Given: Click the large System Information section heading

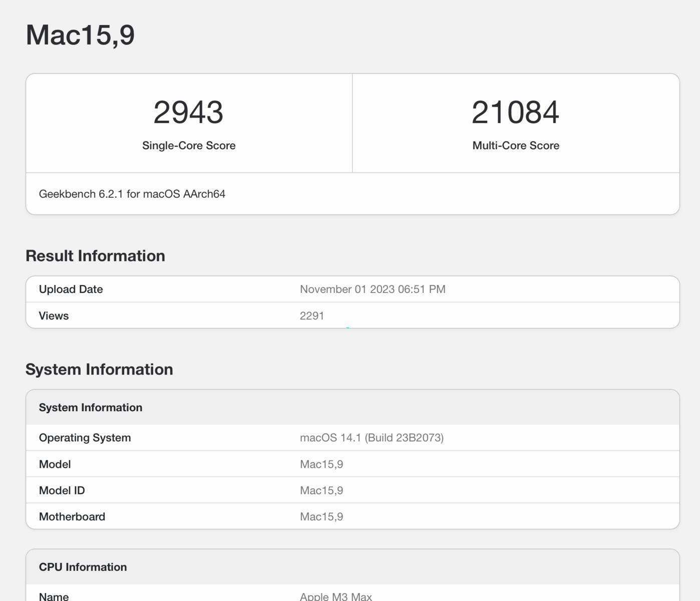Looking at the screenshot, I should pos(99,370).
